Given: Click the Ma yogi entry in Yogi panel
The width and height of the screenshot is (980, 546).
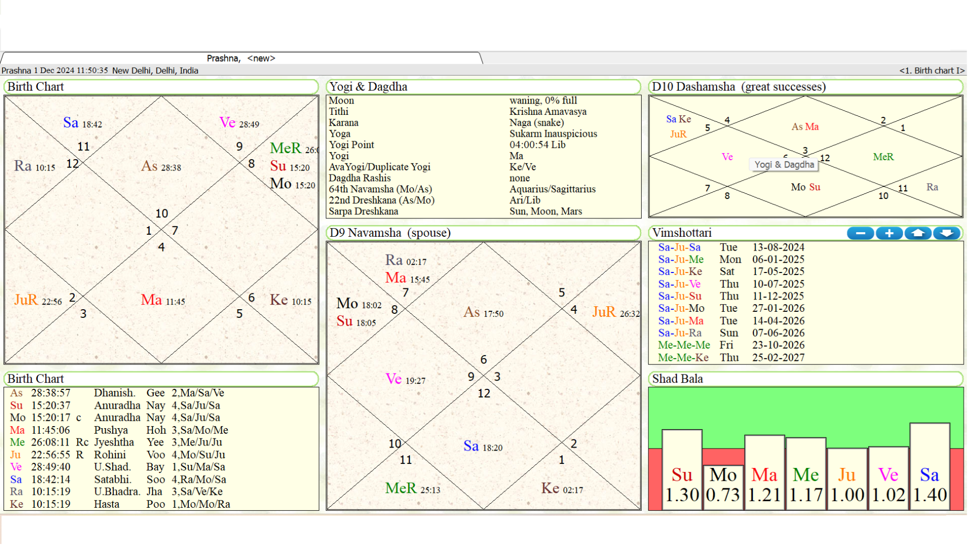Looking at the screenshot, I should [x=516, y=156].
